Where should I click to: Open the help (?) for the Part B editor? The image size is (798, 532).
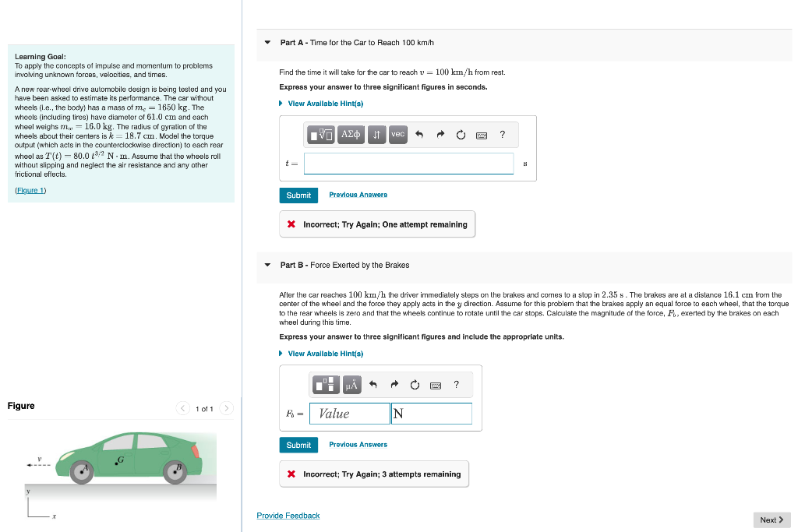(457, 384)
